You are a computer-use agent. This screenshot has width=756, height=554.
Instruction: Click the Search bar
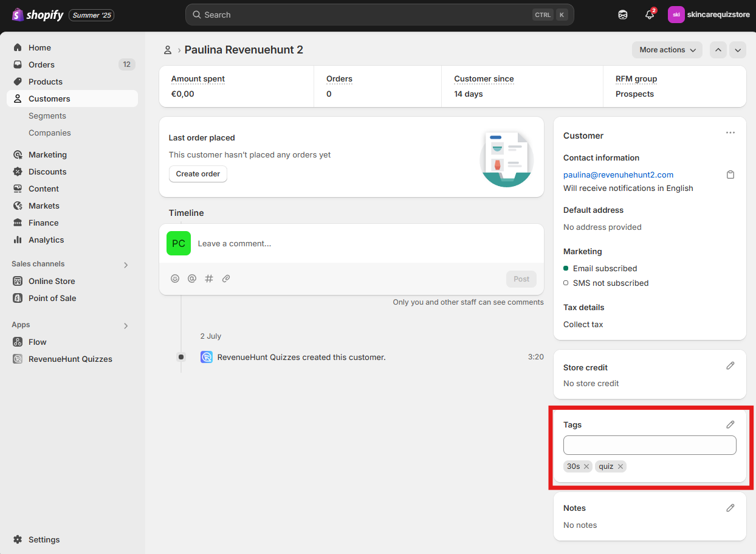coord(380,15)
